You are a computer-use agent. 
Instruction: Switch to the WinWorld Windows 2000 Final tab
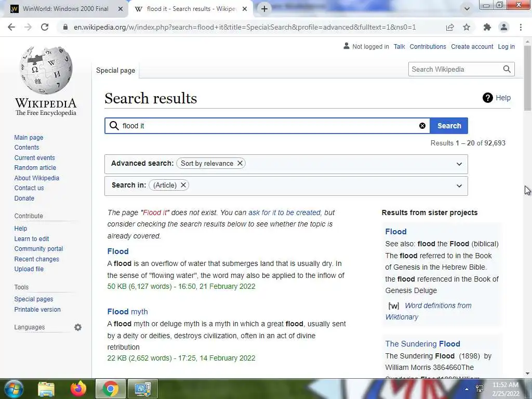[64, 9]
